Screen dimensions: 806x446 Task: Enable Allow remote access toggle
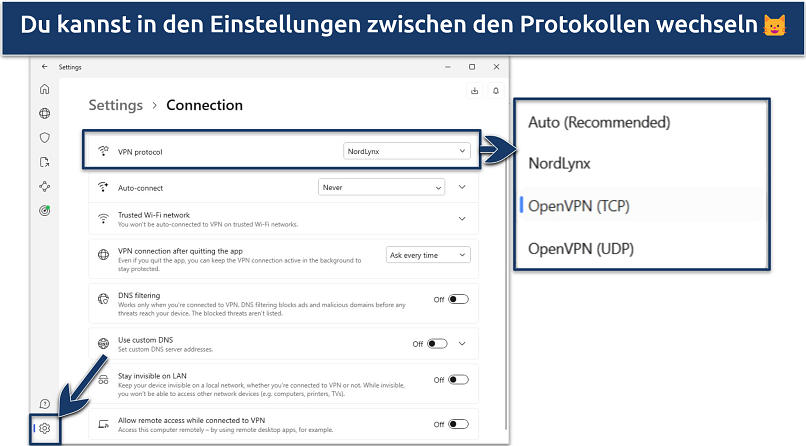tap(459, 424)
